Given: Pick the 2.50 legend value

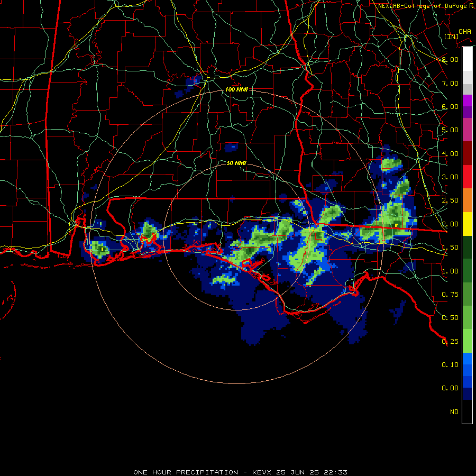Looking at the screenshot, I should click(x=450, y=200).
